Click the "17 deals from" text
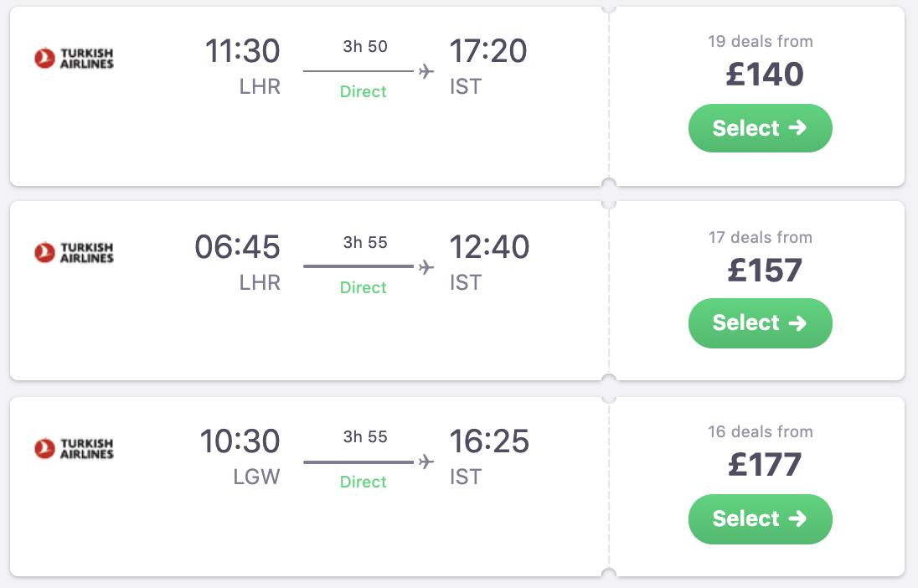Image resolution: width=918 pixels, height=588 pixels. [x=761, y=237]
